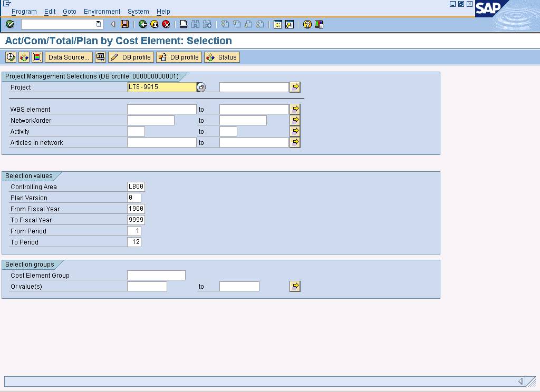Click the green Back arrow icon
The width and height of the screenshot is (540, 392).
click(x=142, y=24)
